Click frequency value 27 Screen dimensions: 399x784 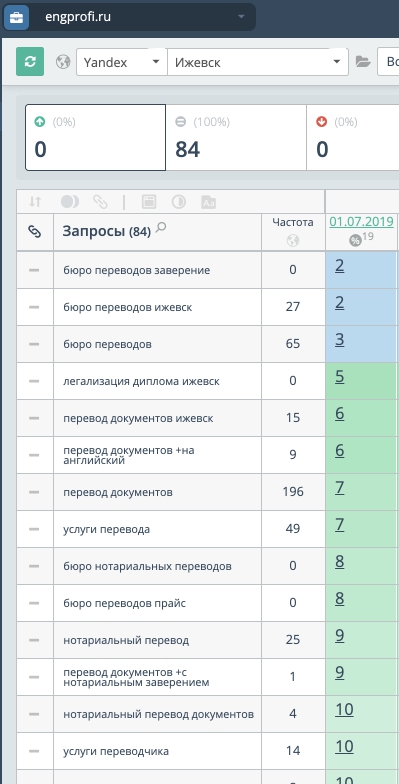[x=293, y=306]
